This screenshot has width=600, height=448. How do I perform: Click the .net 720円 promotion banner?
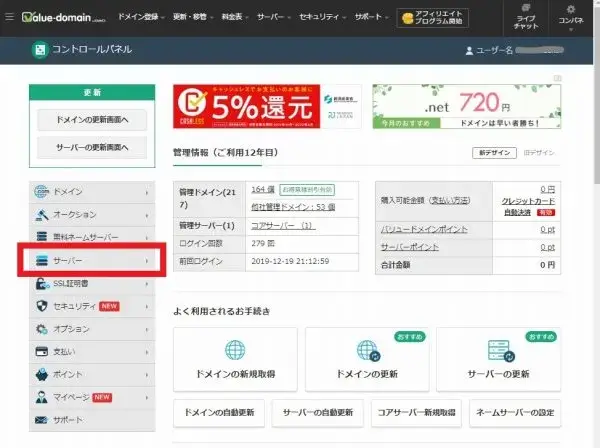coord(466,106)
